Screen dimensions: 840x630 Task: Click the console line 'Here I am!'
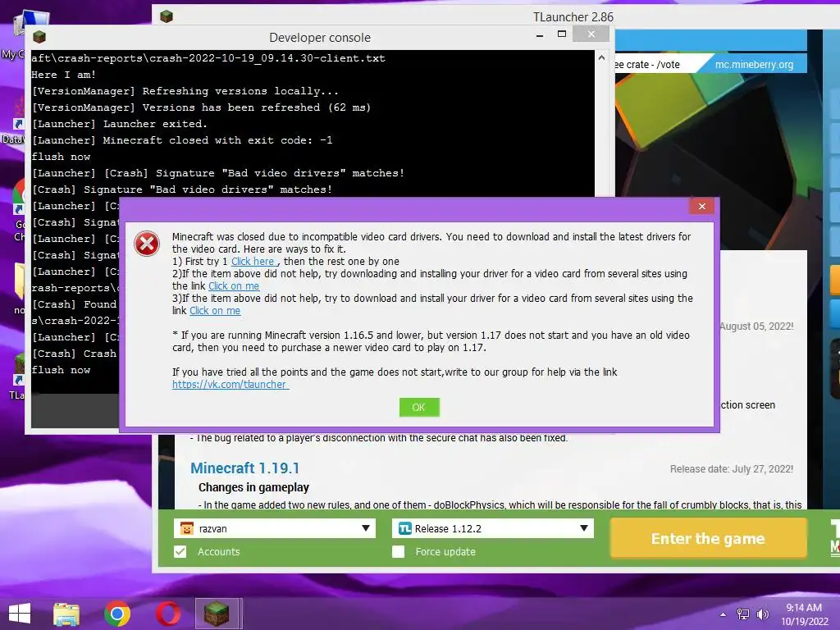[64, 75]
